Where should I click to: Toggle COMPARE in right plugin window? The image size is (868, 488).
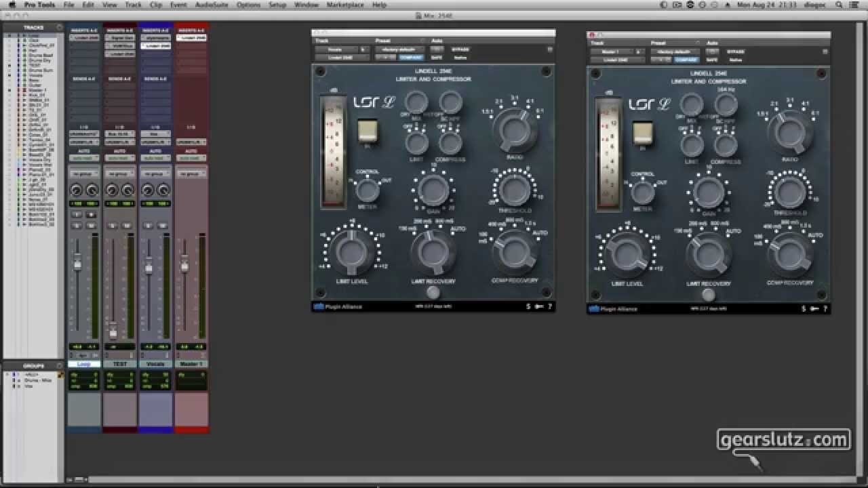686,60
